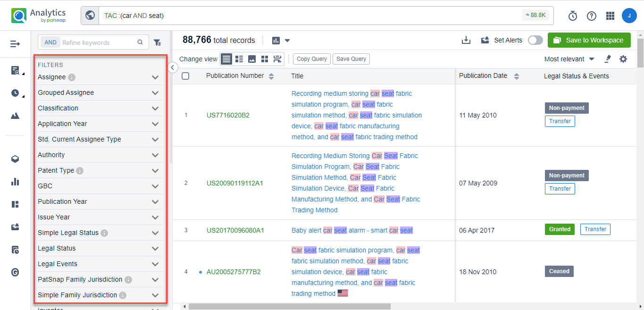Switch to image view layout
Viewport: 644px width, 310px height.
[x=252, y=59]
